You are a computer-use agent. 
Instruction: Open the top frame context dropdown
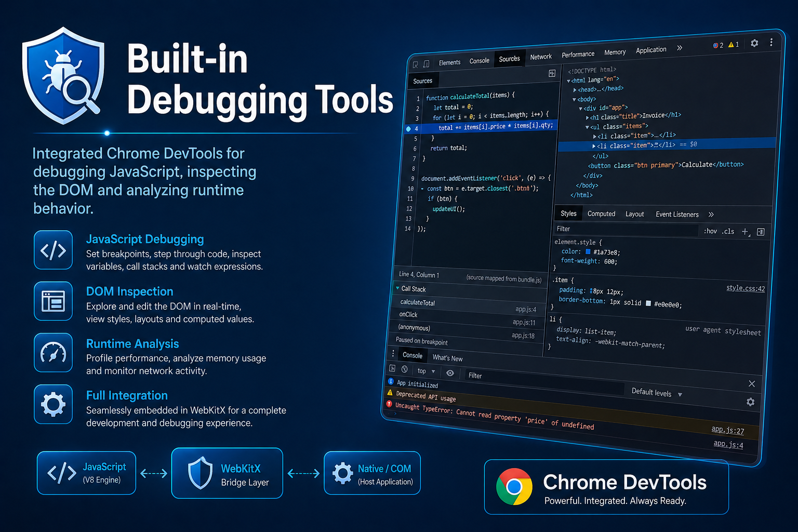point(425,371)
